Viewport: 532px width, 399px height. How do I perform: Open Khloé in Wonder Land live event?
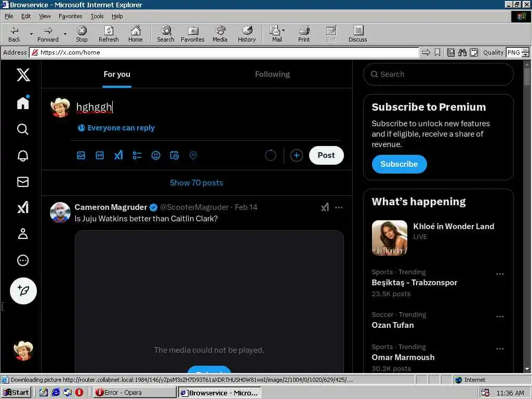click(454, 227)
